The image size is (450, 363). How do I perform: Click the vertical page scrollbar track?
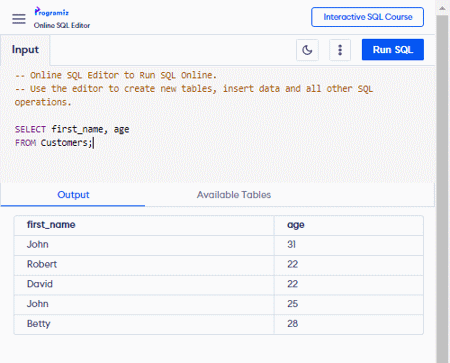[442, 188]
